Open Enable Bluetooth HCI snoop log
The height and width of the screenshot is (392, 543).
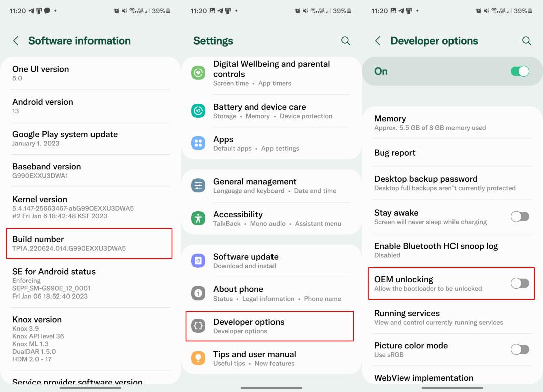click(x=452, y=250)
